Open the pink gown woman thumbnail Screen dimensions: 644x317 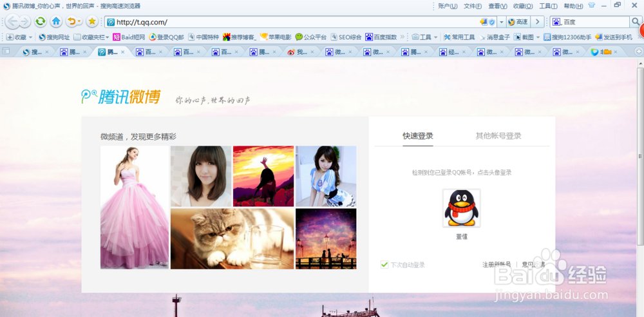tap(135, 207)
